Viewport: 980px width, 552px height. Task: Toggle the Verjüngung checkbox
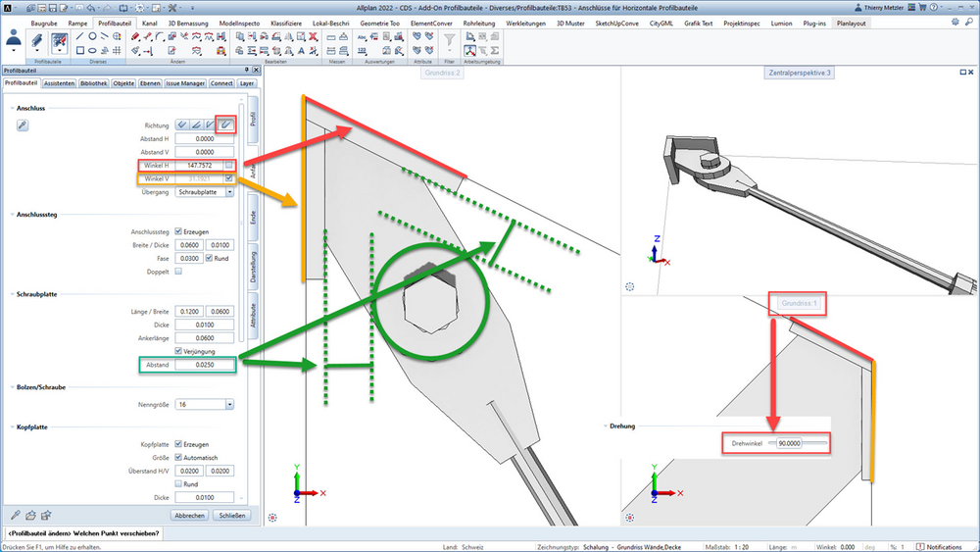[x=178, y=351]
